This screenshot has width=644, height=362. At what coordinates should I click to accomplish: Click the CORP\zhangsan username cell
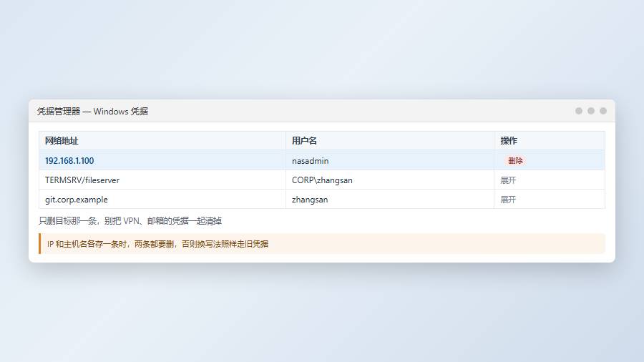(390, 180)
